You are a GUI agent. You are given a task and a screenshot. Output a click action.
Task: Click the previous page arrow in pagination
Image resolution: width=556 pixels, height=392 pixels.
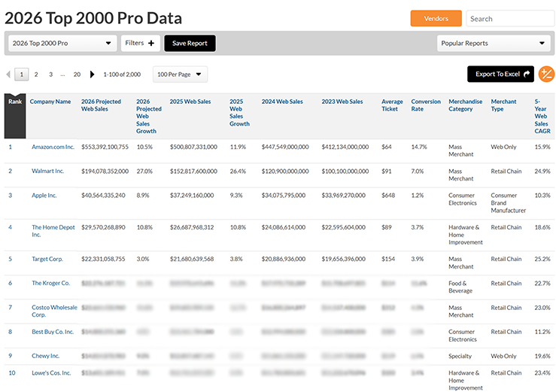click(8, 74)
